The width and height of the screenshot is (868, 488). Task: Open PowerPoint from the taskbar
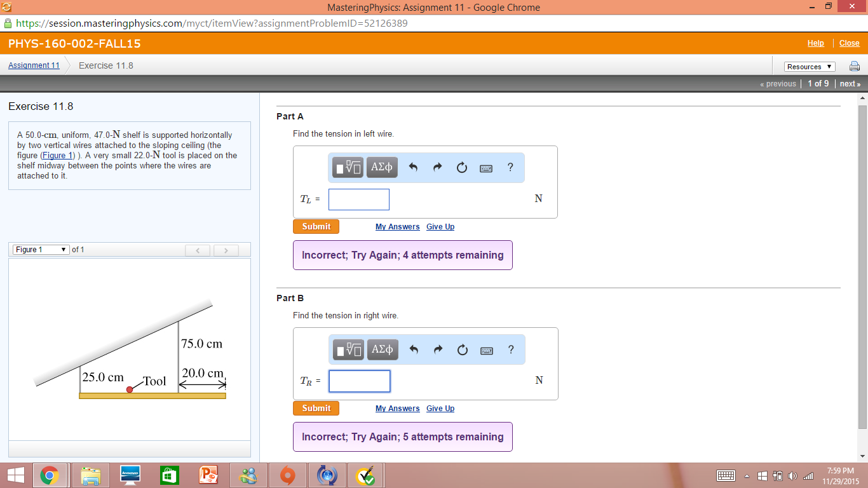pos(208,475)
